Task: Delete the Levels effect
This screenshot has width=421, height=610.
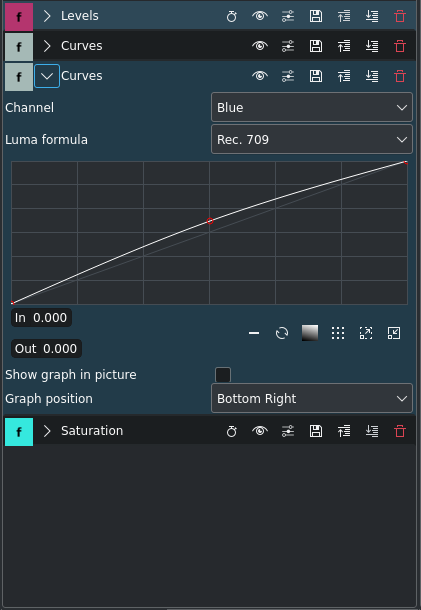Action: pyautogui.click(x=400, y=16)
